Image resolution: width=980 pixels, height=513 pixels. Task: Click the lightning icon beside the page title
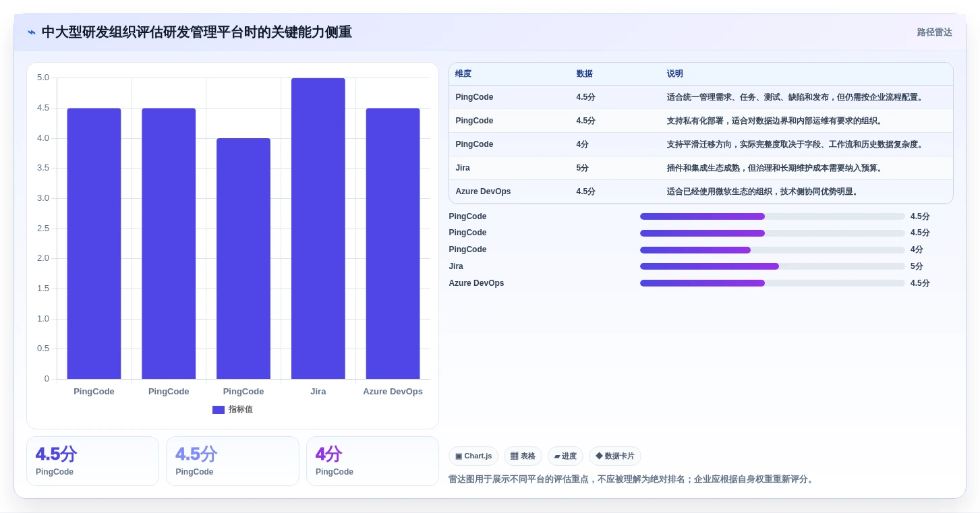[x=32, y=32]
